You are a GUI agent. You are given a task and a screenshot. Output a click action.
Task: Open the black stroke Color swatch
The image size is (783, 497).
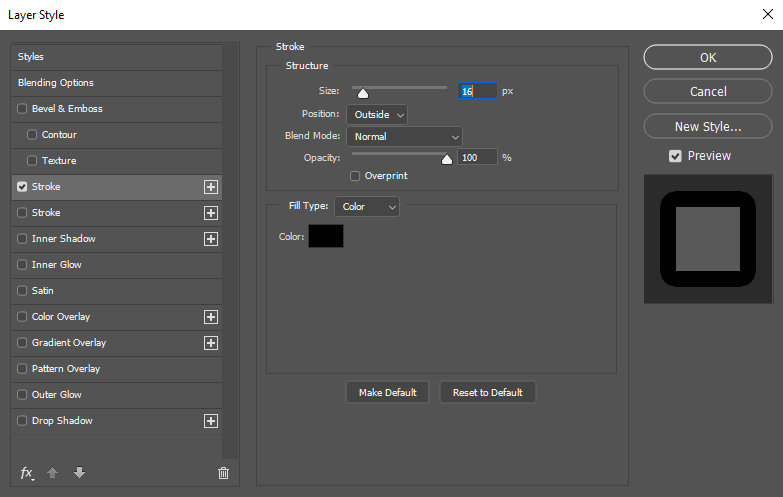click(x=326, y=236)
